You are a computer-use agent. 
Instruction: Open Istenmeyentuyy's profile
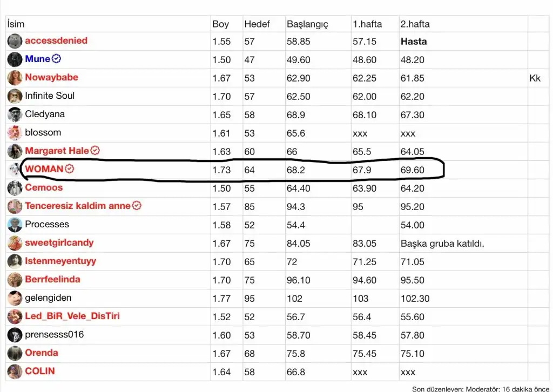coord(60,261)
